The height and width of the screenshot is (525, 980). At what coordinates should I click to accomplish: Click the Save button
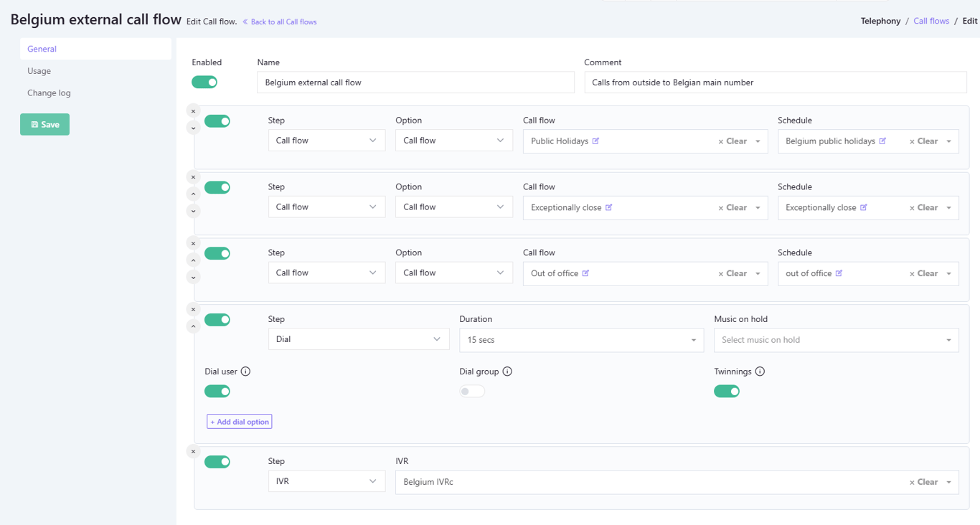(44, 125)
